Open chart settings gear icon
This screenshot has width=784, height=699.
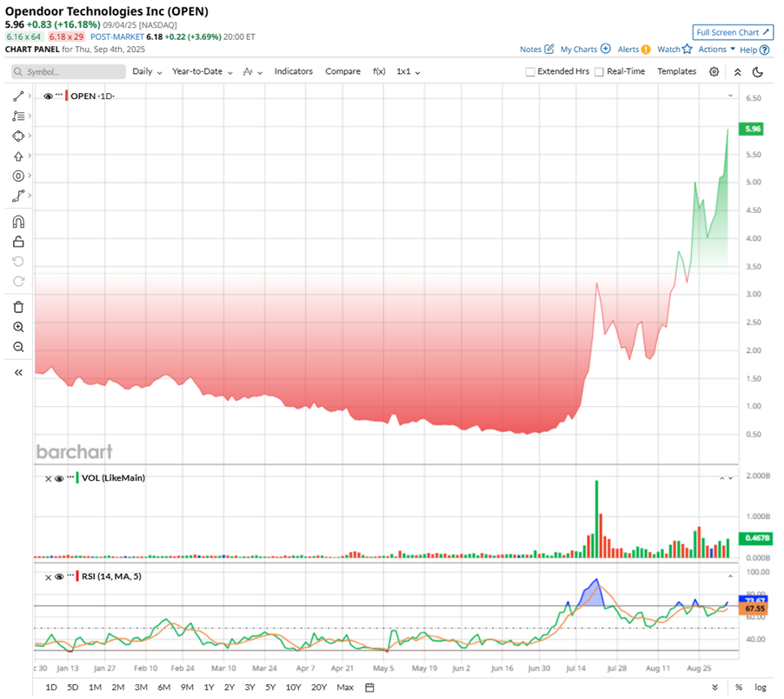point(714,71)
